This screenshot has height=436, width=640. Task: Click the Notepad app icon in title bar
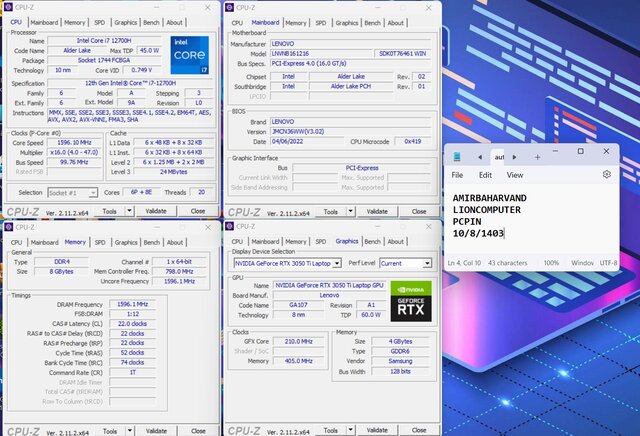(457, 156)
